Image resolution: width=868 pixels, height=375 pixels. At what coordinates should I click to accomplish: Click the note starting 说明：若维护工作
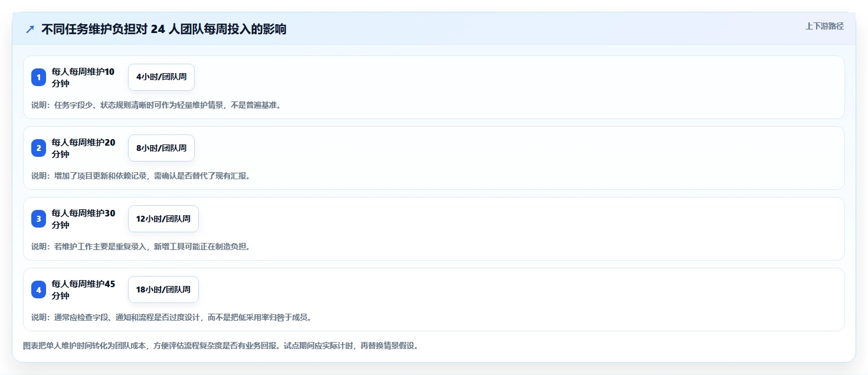pos(140,246)
